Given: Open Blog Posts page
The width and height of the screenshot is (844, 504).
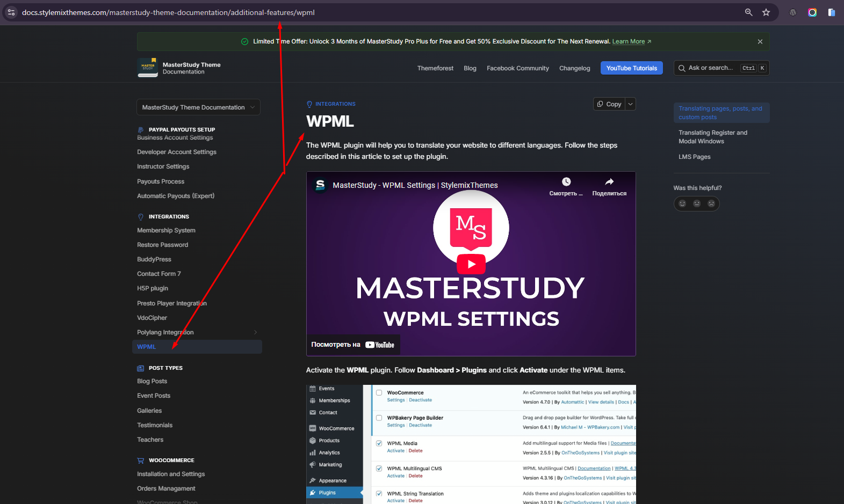Looking at the screenshot, I should (152, 381).
